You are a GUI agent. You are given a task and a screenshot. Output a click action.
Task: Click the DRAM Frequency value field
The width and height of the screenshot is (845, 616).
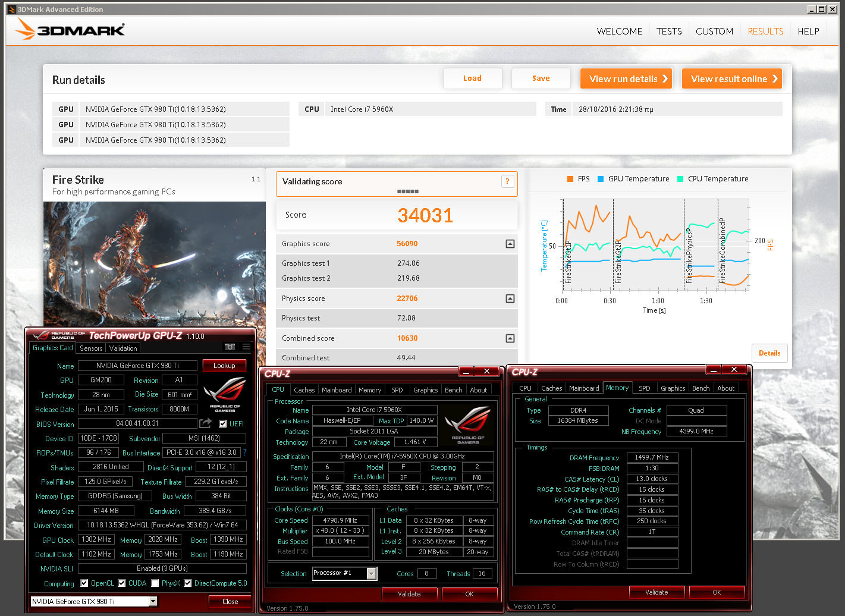click(x=652, y=458)
